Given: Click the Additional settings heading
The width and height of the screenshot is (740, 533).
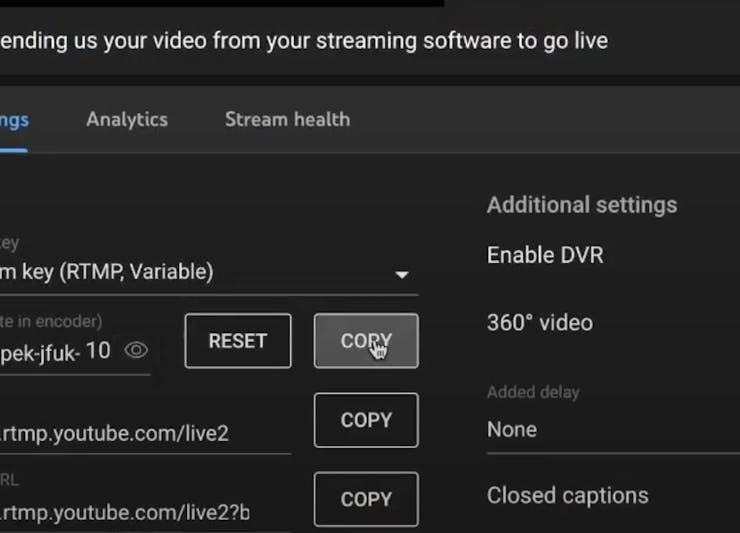Looking at the screenshot, I should (582, 205).
